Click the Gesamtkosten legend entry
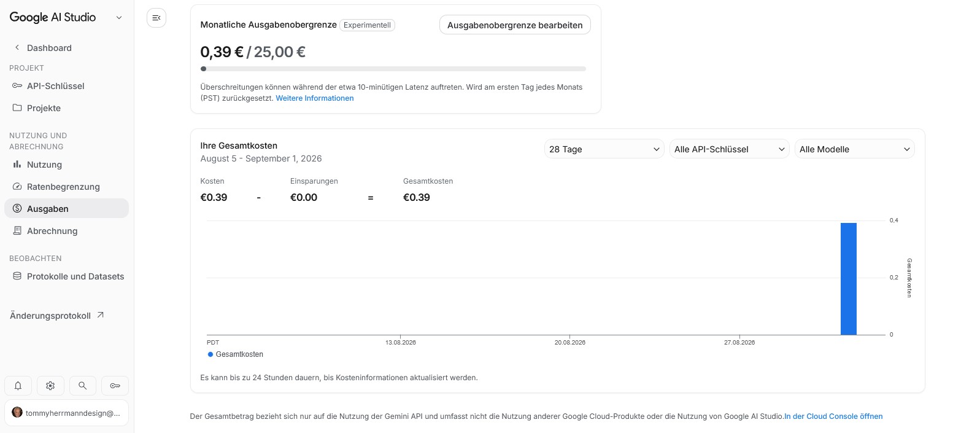This screenshot has width=980, height=433. (x=236, y=354)
